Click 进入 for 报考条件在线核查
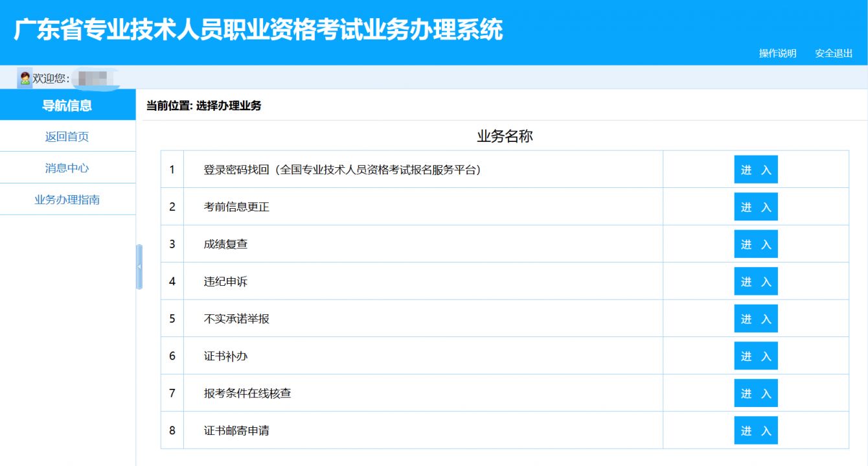868x466 pixels. 756,393
